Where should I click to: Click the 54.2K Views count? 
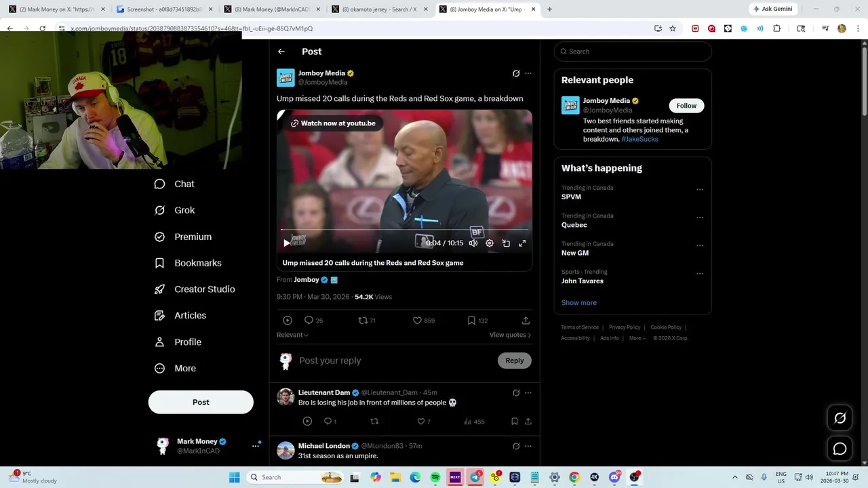click(x=373, y=297)
